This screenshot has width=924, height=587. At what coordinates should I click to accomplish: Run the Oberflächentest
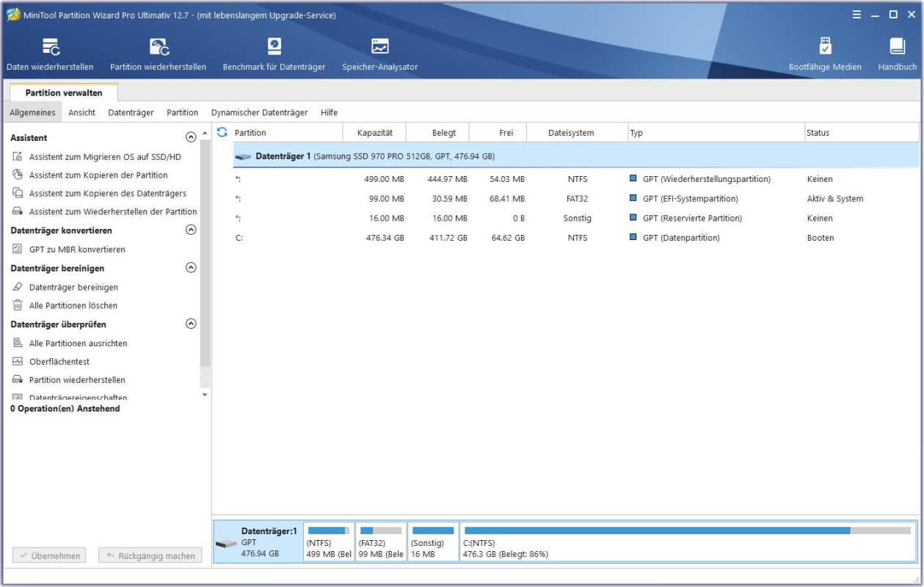pyautogui.click(x=65, y=361)
